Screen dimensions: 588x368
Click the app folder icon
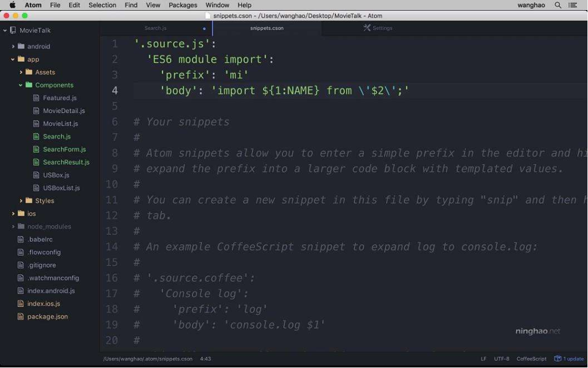pyautogui.click(x=21, y=59)
